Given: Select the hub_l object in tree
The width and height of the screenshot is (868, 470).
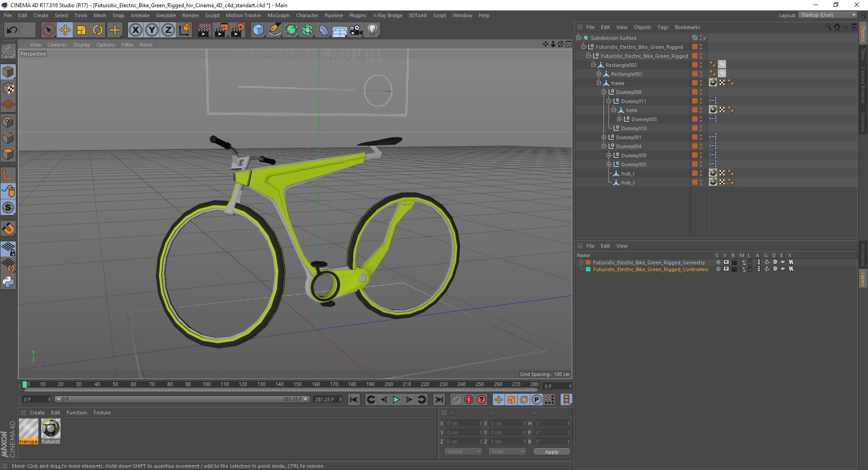Looking at the screenshot, I should coord(627,174).
